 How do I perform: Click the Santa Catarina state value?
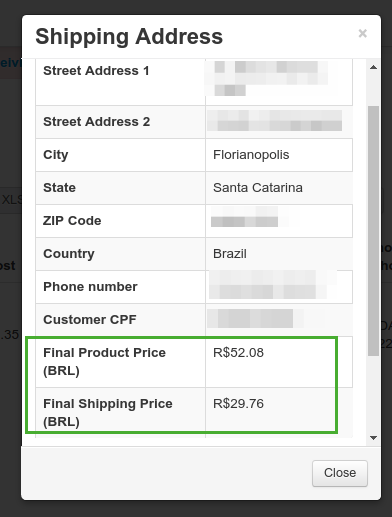258,188
